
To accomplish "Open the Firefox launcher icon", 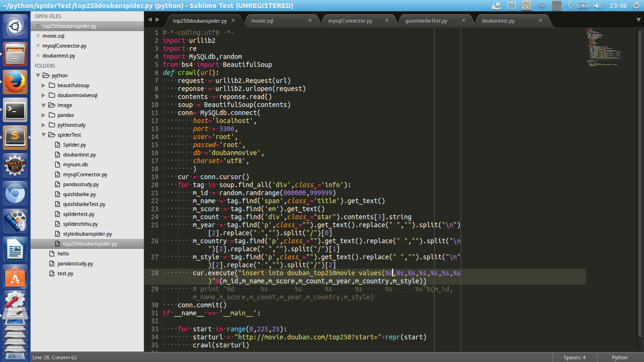I will [x=15, y=82].
